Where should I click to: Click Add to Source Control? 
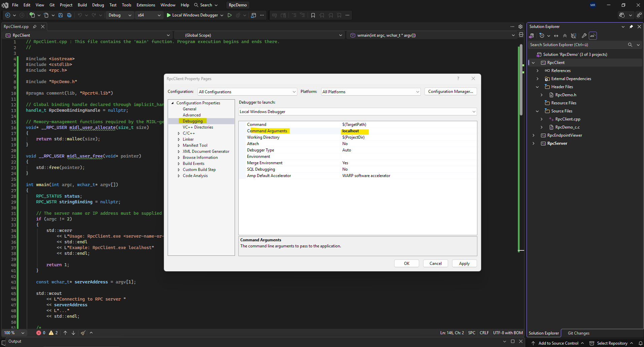[558, 343]
